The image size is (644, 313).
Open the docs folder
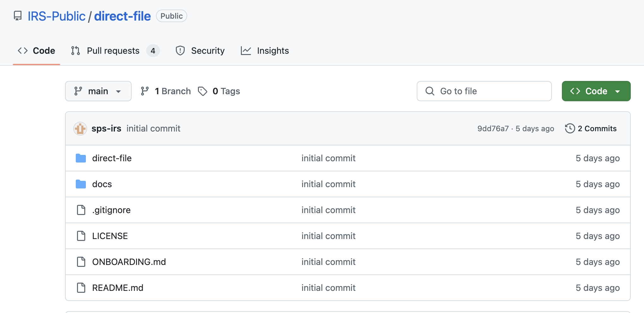point(102,184)
